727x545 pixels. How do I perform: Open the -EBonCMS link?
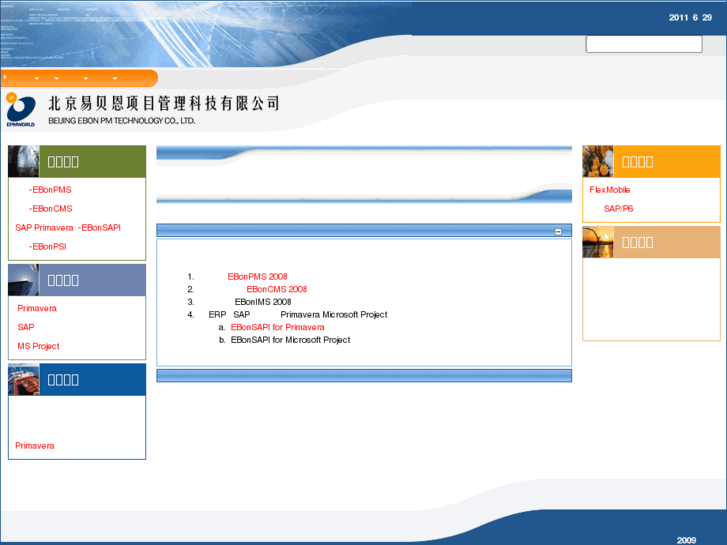[51, 209]
